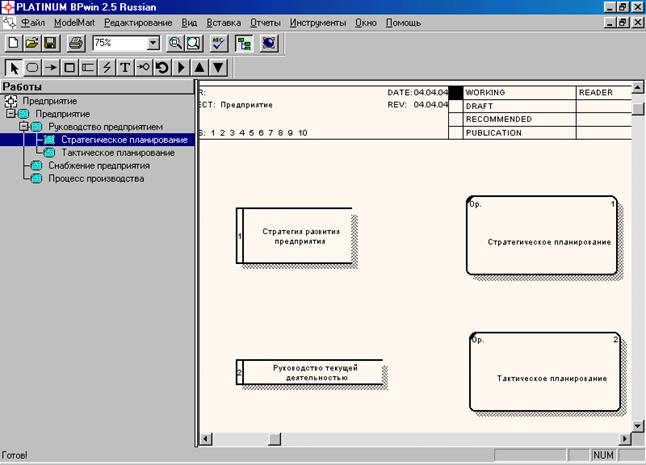The height and width of the screenshot is (465, 646).
Task: Click the Стратегическое планирование activity box
Action: point(544,236)
